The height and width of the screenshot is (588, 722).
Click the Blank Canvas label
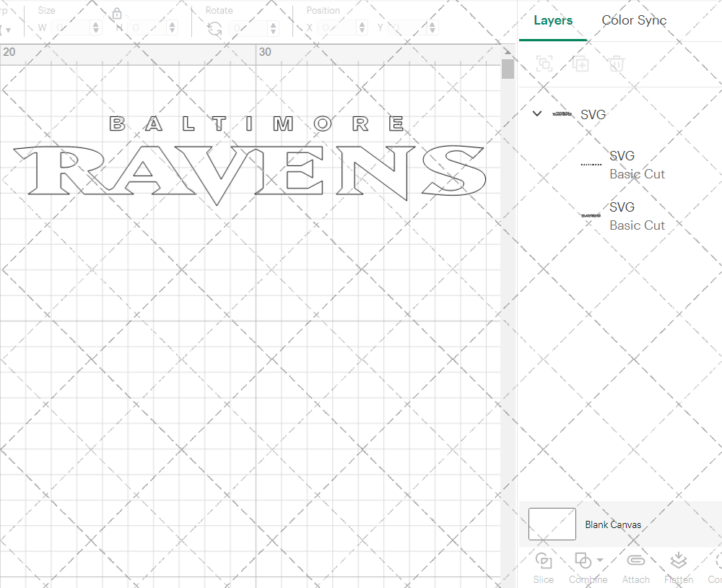click(613, 524)
